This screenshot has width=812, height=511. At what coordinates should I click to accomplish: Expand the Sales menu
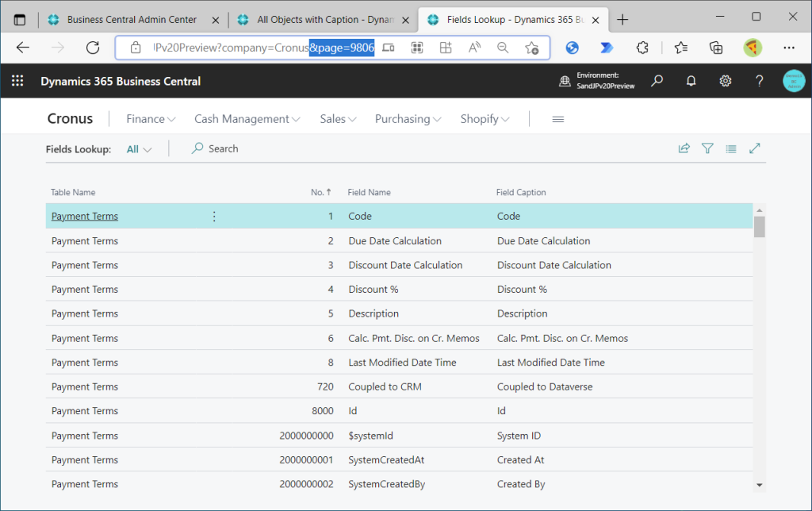coord(338,119)
